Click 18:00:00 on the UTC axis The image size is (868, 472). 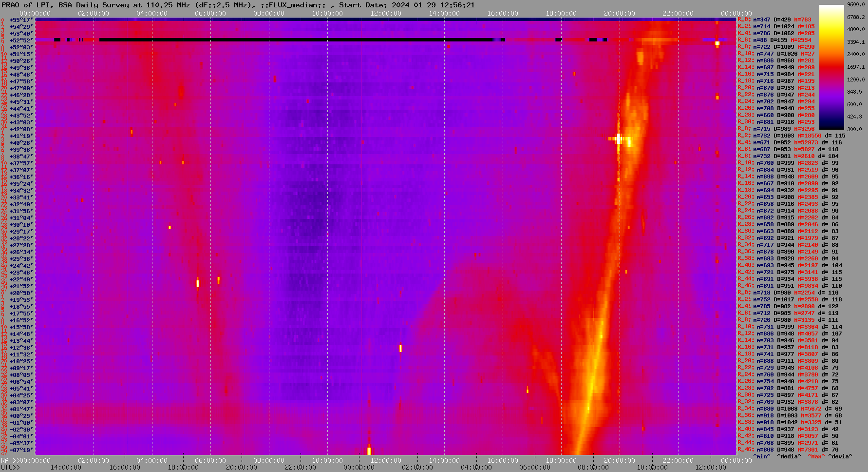point(183,467)
